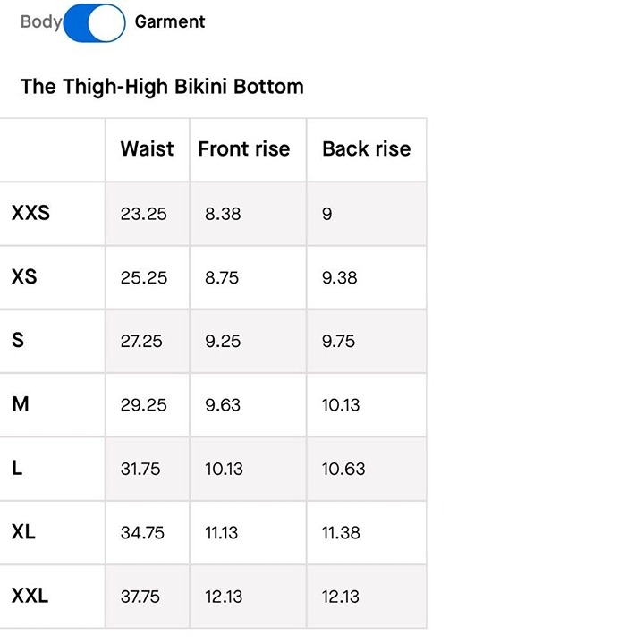Select the Garment label option
Image resolution: width=644 pixels, height=644 pixels.
[x=170, y=21]
